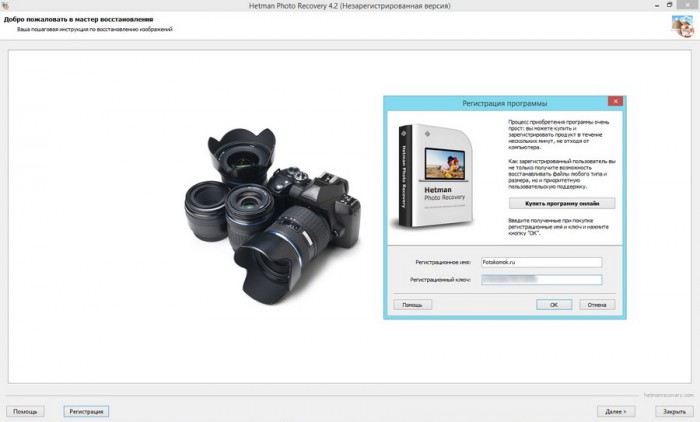Confirm registration with the OK button
This screenshot has height=422, width=700.
554,305
